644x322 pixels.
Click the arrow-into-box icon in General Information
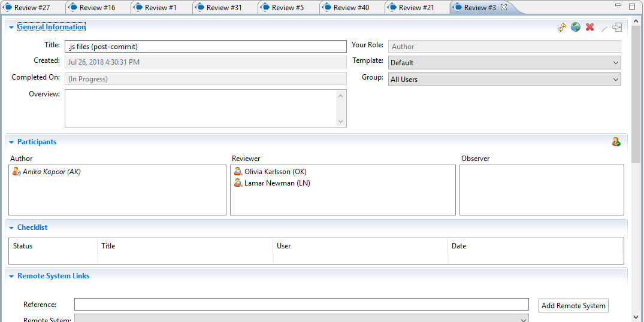pos(617,28)
